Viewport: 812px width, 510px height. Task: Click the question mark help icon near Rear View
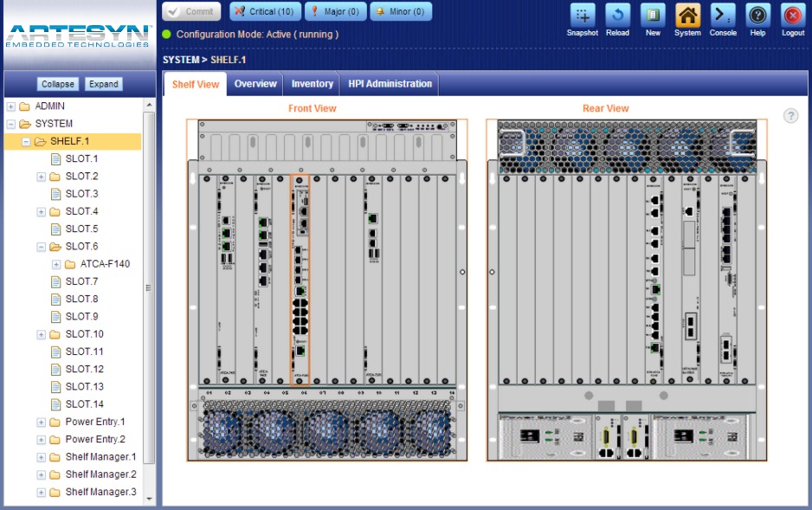point(790,116)
